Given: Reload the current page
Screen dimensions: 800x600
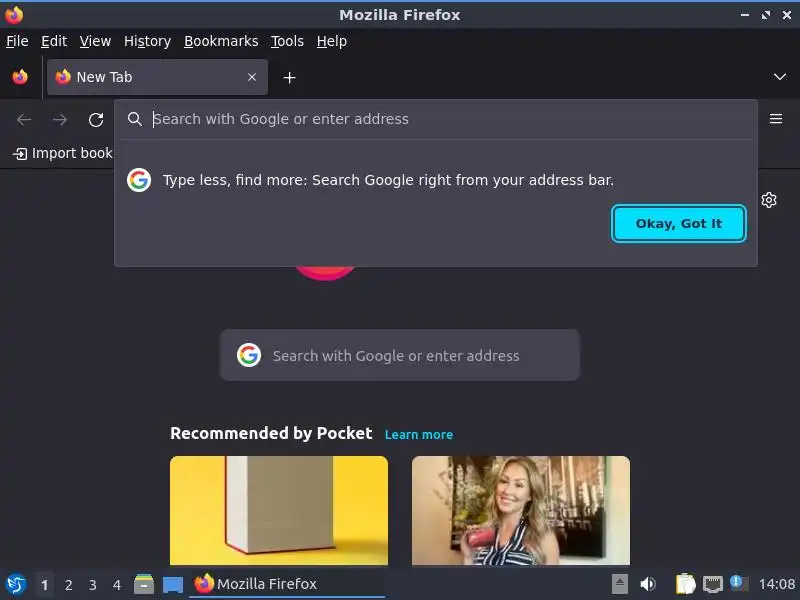Looking at the screenshot, I should point(96,119).
